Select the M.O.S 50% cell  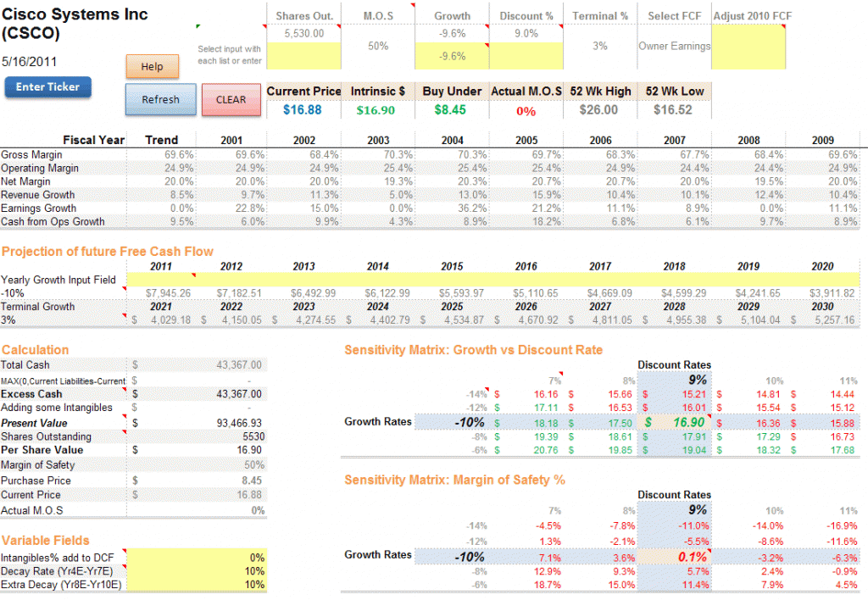point(378,47)
